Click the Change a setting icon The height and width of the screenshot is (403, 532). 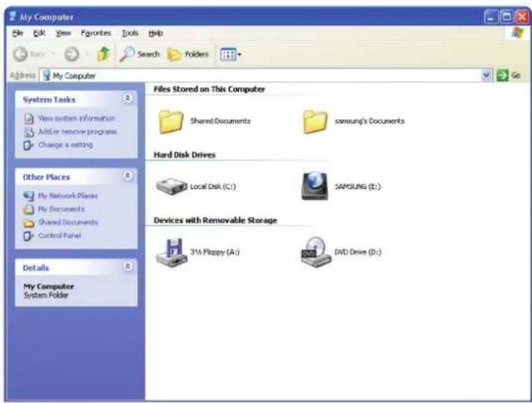[x=28, y=146]
